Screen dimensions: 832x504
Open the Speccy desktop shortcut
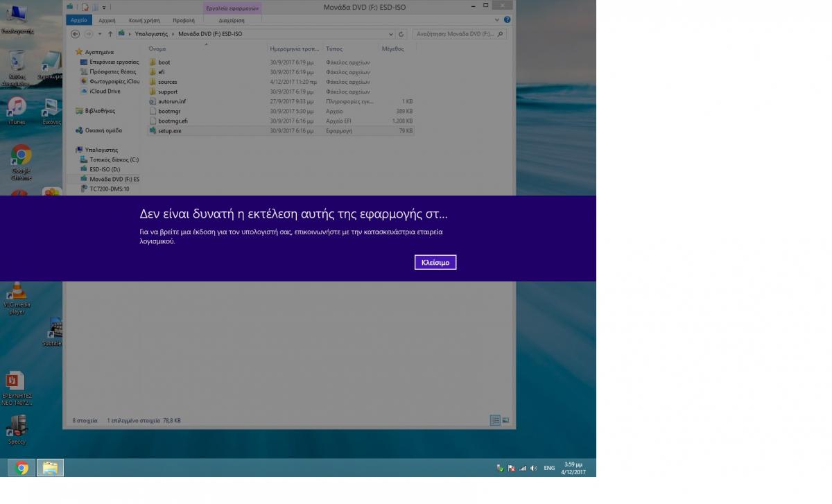(17, 428)
